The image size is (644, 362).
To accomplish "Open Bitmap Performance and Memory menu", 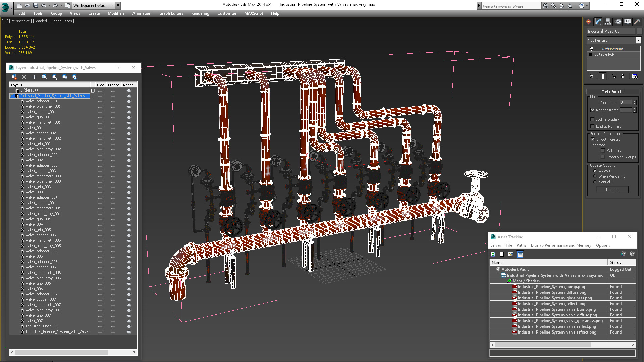I will point(561,245).
